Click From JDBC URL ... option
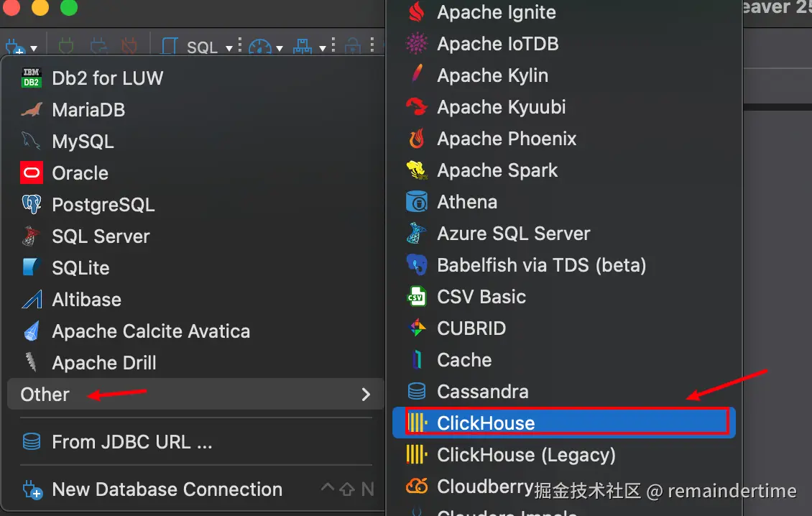The height and width of the screenshot is (516, 812). click(195, 442)
